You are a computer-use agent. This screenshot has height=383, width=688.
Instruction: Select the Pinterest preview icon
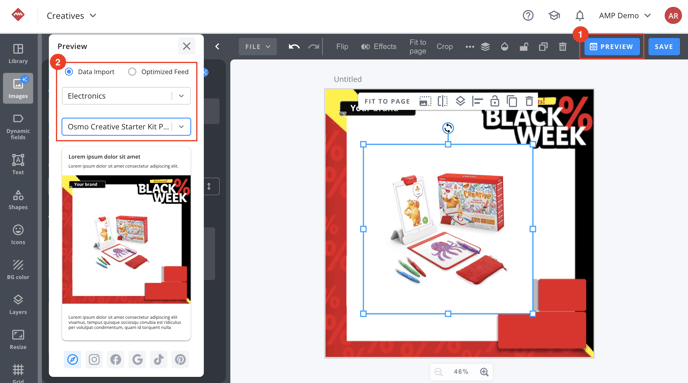point(180,360)
